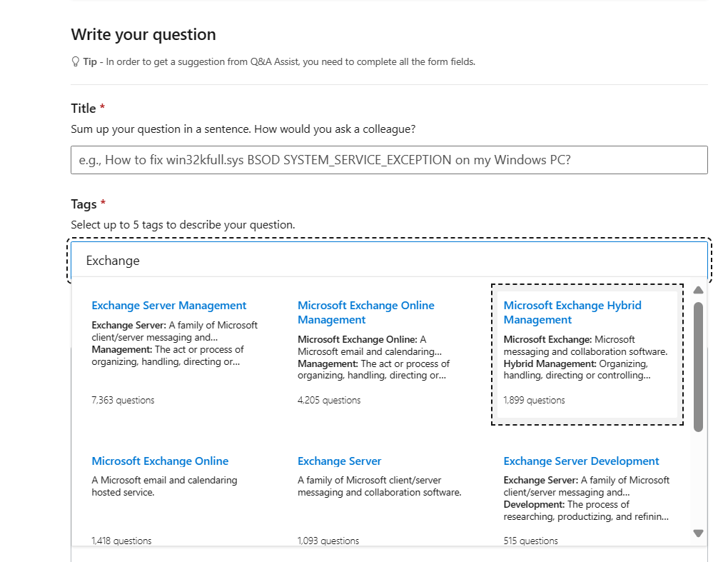Select the Exchange Server Management tag
Image resolution: width=728 pixels, height=562 pixels.
click(169, 305)
